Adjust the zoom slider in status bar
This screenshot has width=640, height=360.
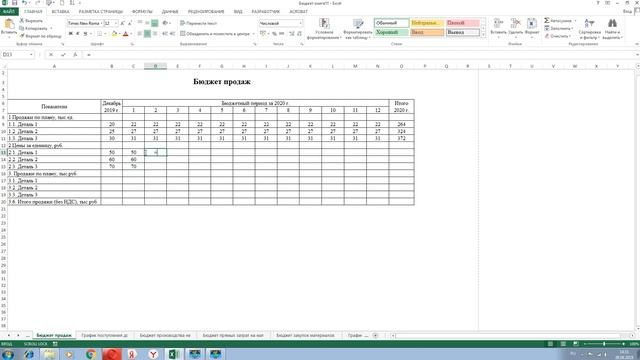coord(604,344)
